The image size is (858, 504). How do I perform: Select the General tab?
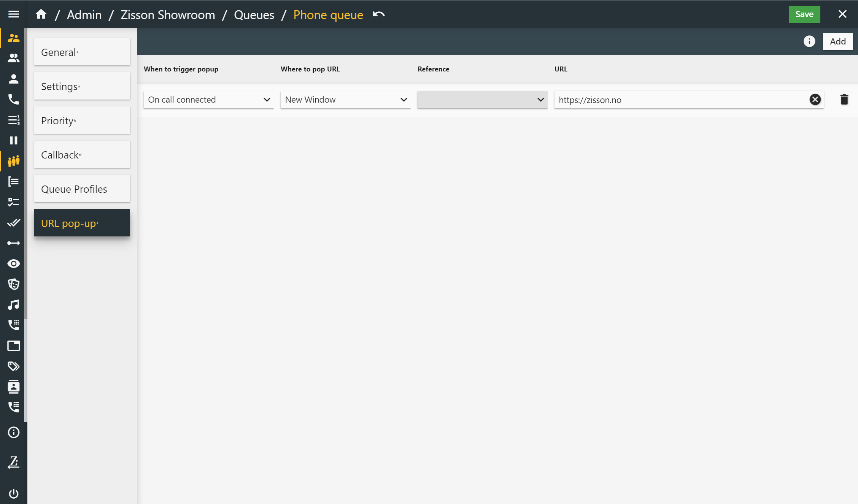click(82, 52)
